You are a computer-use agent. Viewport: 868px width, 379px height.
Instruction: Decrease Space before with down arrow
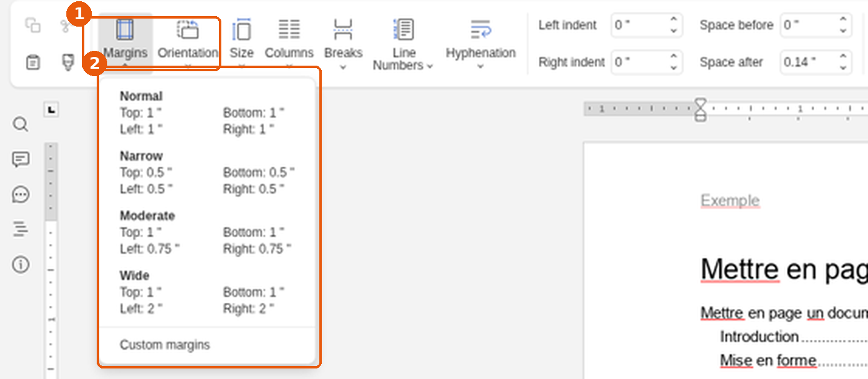[x=843, y=31]
